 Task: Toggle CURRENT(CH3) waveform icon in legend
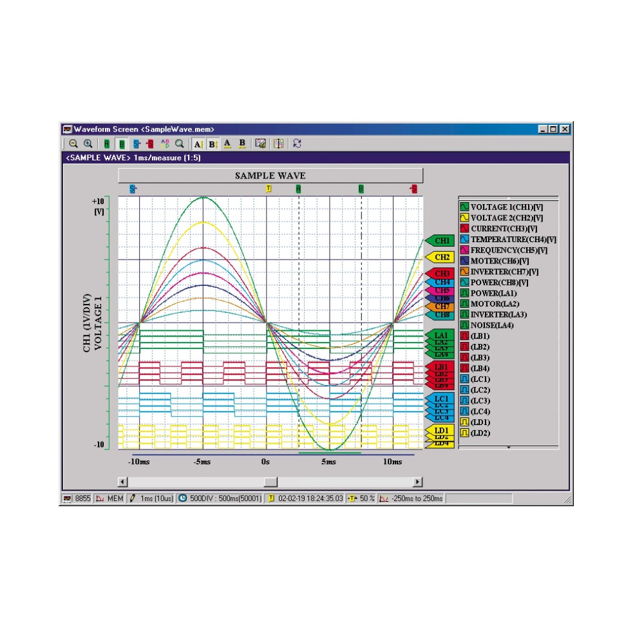[x=464, y=229]
